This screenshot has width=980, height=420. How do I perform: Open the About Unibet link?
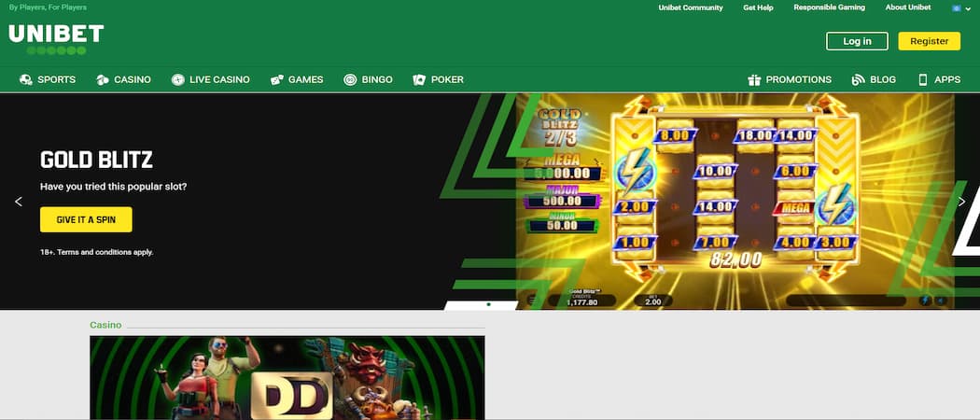tap(908, 7)
